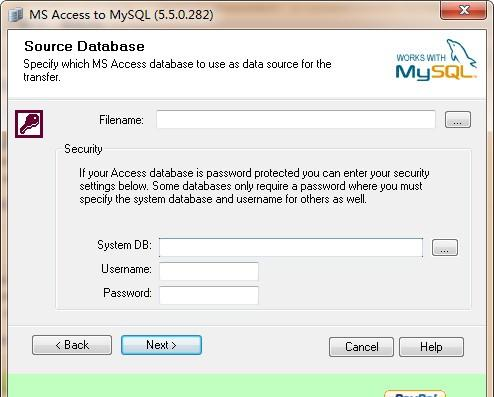Open Help for this wizard page
Viewport: 494px width, 397px height.
(x=431, y=347)
